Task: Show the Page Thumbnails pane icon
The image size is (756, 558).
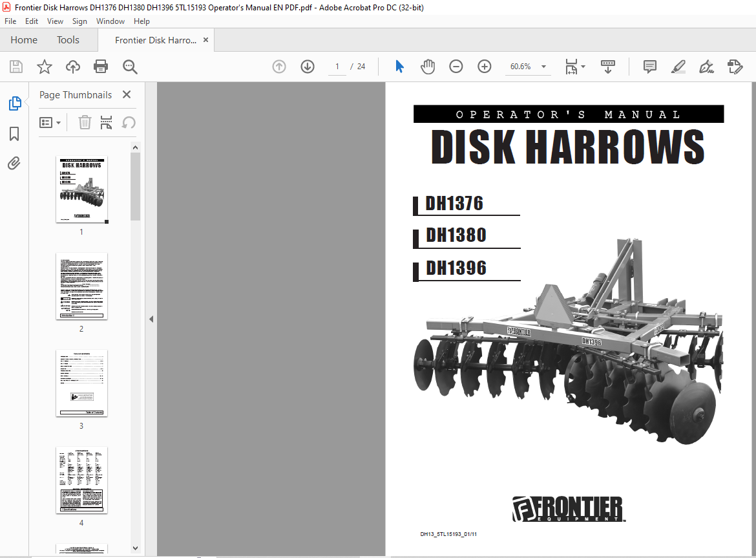Action: pyautogui.click(x=15, y=103)
